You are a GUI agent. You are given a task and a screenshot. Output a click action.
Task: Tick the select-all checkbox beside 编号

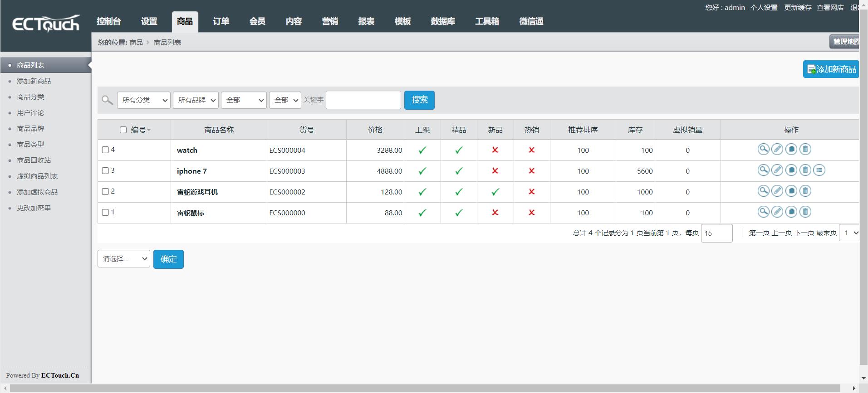click(x=123, y=130)
